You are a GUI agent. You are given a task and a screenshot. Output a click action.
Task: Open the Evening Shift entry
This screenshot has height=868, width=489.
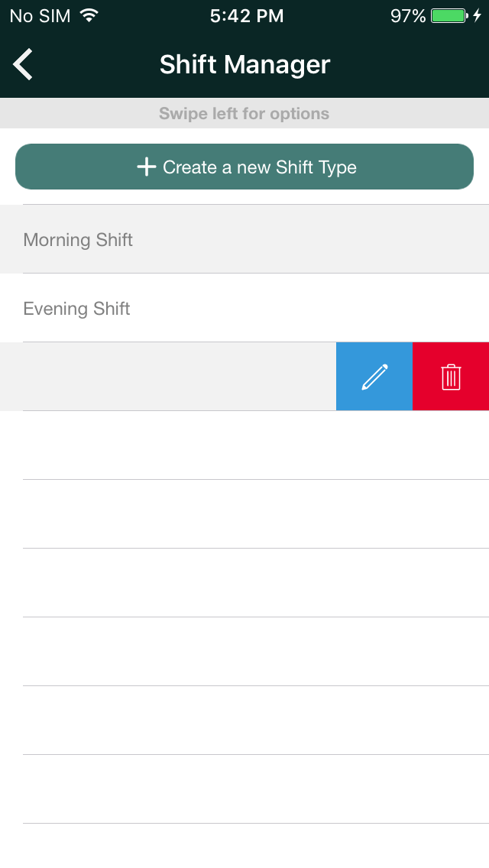(x=244, y=308)
